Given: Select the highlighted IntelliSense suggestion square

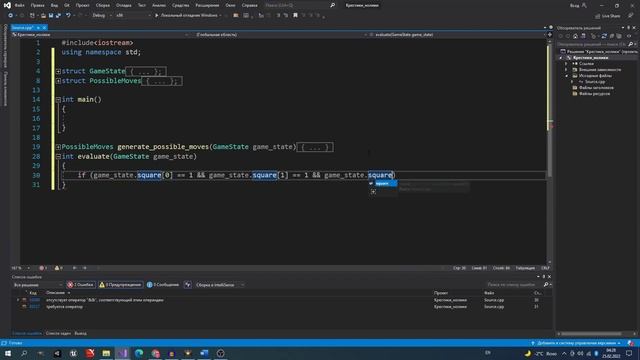Looking at the screenshot, I should [383, 183].
